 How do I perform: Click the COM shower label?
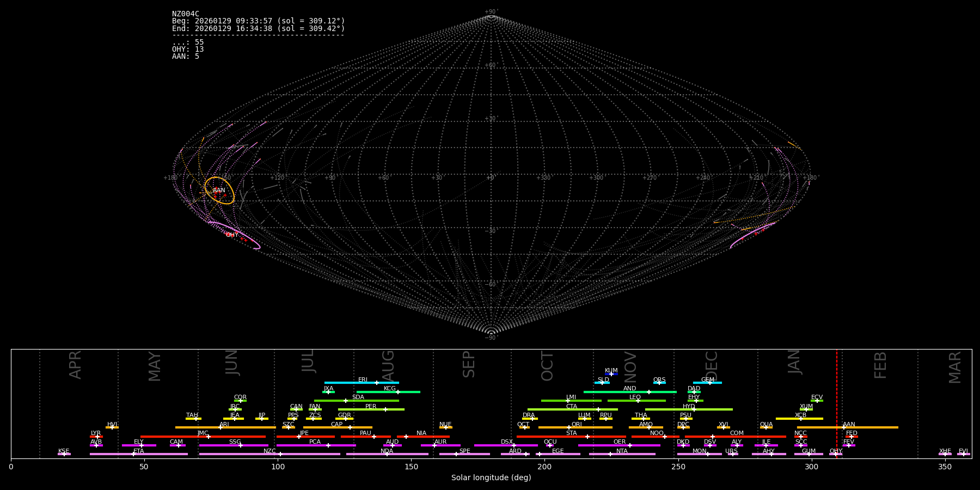tap(737, 433)
